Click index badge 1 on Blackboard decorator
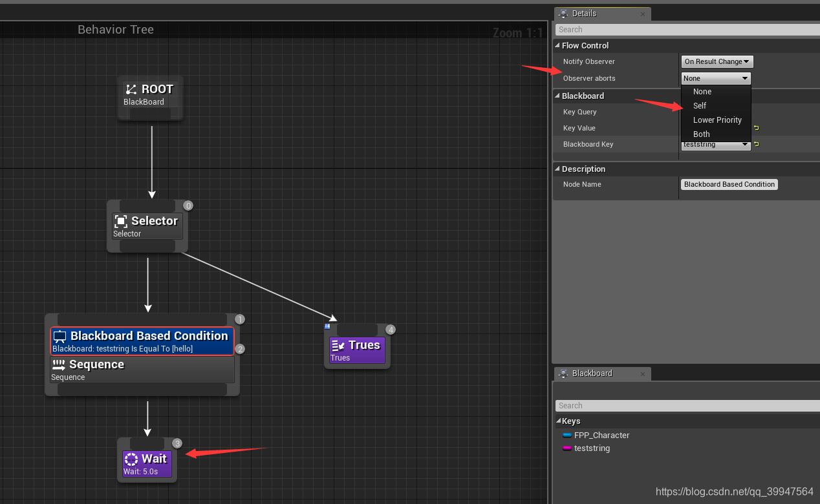 [x=240, y=319]
